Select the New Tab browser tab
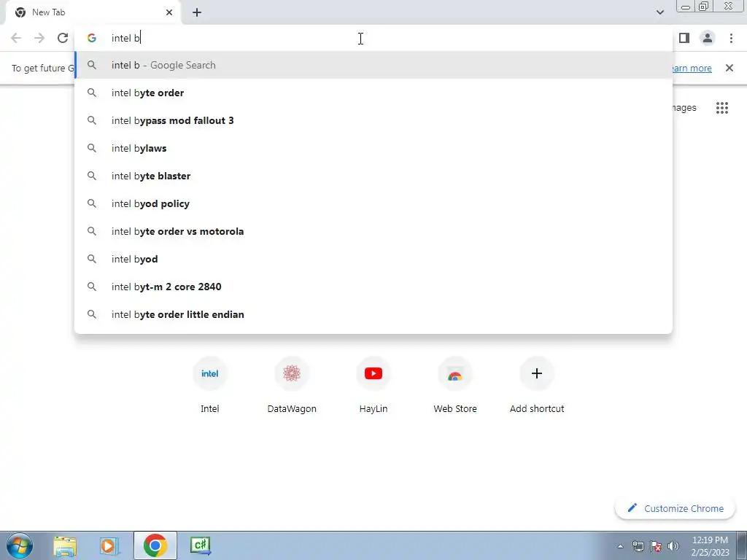The width and height of the screenshot is (747, 560). (93, 12)
